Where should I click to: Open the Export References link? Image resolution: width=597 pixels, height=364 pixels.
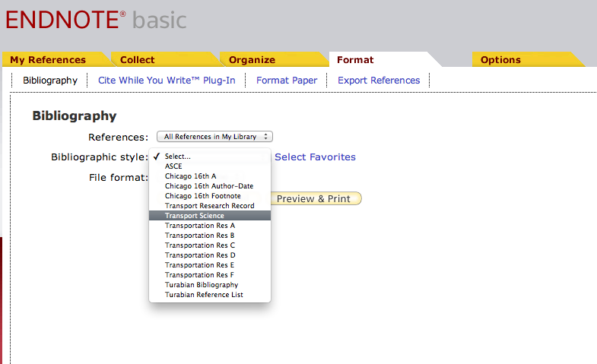(379, 81)
